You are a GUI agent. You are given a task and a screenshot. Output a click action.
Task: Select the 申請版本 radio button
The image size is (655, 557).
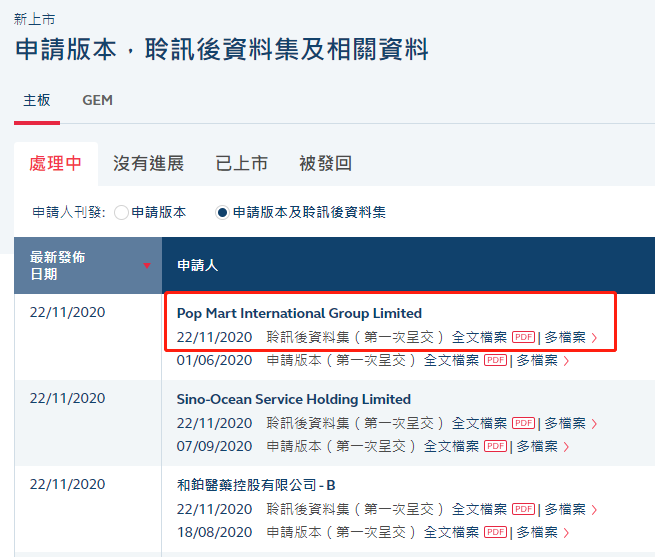point(122,213)
